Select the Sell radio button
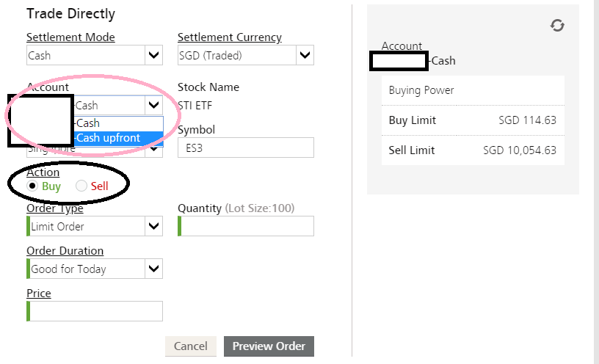 click(x=81, y=186)
